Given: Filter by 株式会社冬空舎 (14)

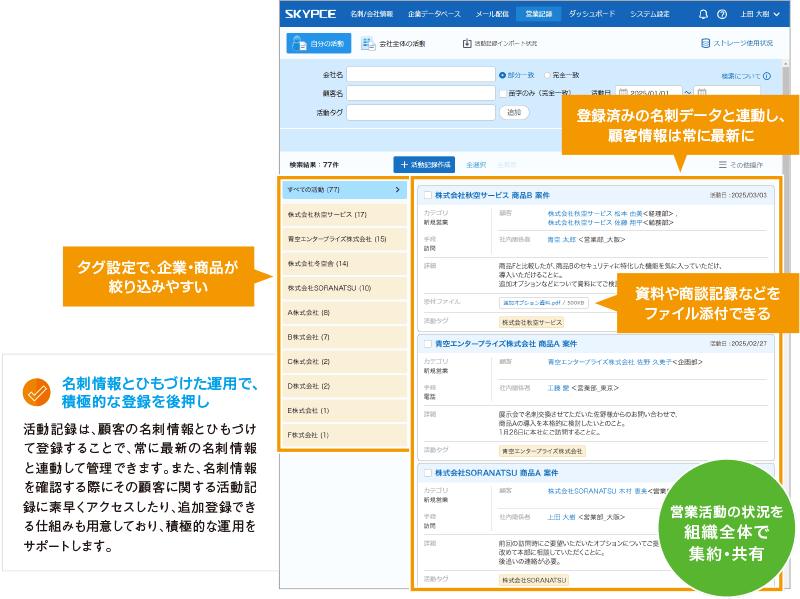Looking at the screenshot, I should [344, 263].
